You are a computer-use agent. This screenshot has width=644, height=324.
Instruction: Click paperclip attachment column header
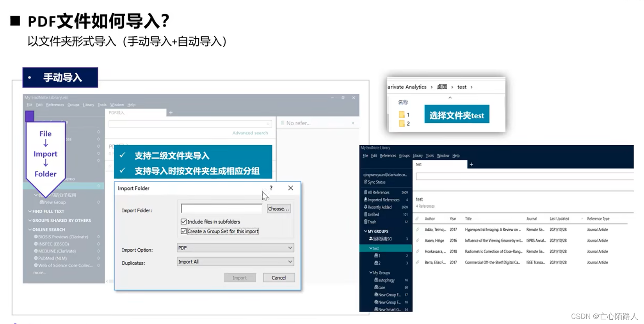click(x=417, y=219)
